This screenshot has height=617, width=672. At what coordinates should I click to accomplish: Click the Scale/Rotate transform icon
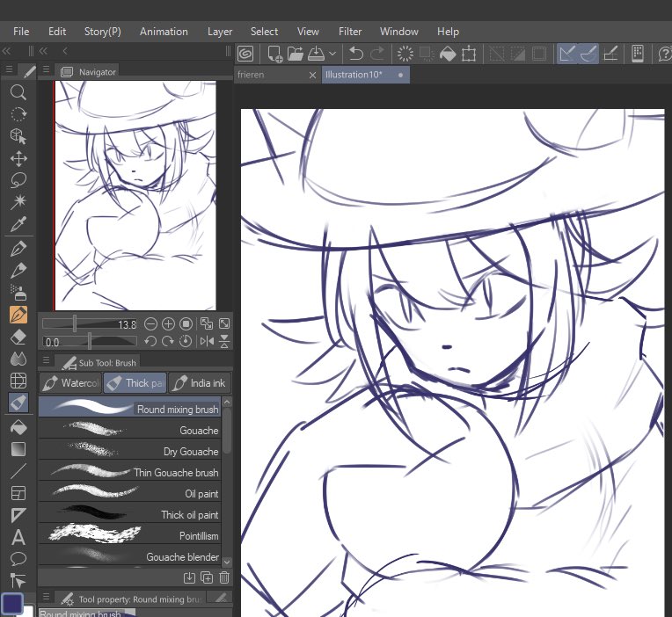pos(469,54)
